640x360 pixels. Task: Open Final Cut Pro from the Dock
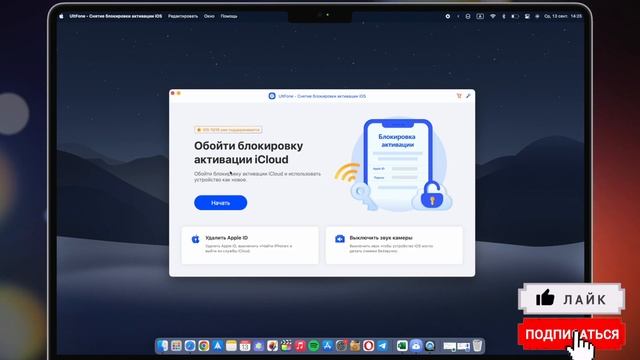pyautogui.click(x=286, y=346)
